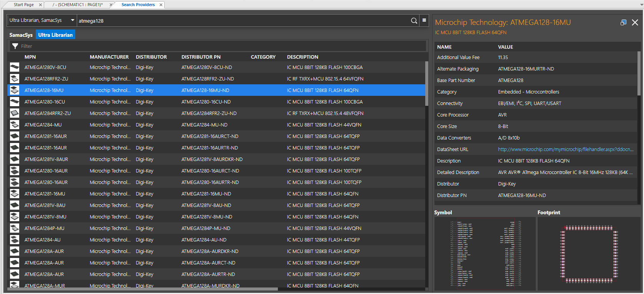Click part icon for ATMEGA1281V-8AU row
This screenshot has width=644, height=294.
(15, 205)
